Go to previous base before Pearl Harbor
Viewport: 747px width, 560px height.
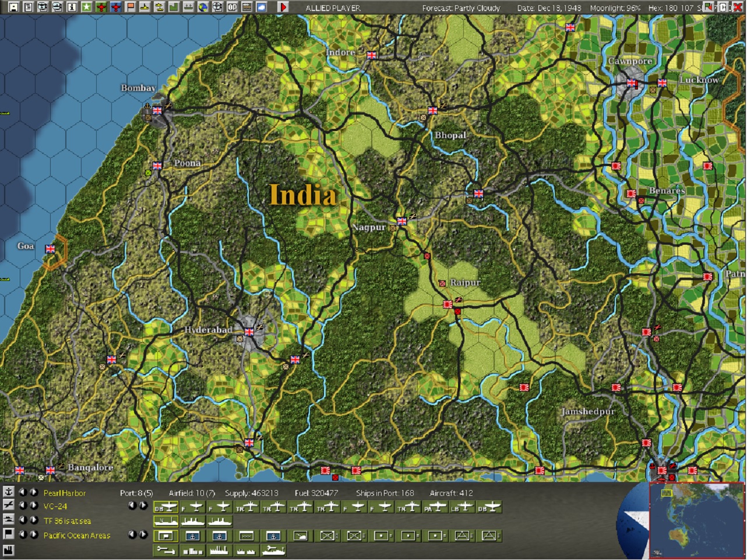[23, 492]
